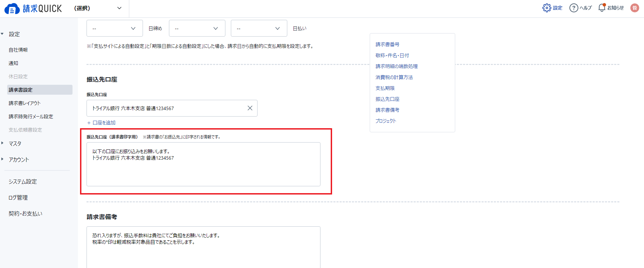The width and height of the screenshot is (644, 268).
Task: Jump to 支払期限 section link
Action: (385, 88)
